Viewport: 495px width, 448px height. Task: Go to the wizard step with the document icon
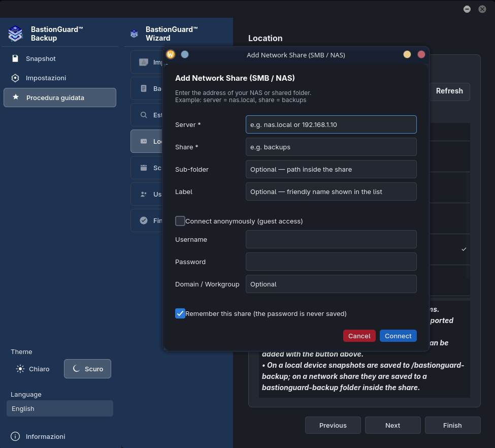(x=144, y=88)
